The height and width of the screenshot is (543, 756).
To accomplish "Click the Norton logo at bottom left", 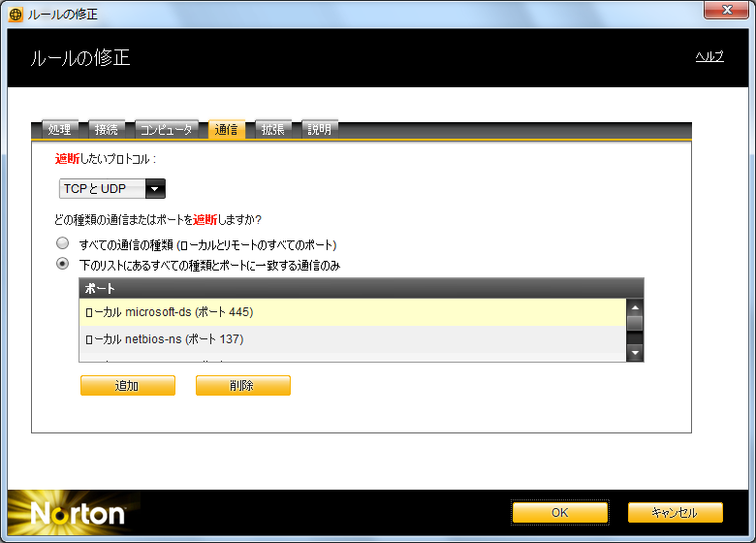I will point(78,513).
